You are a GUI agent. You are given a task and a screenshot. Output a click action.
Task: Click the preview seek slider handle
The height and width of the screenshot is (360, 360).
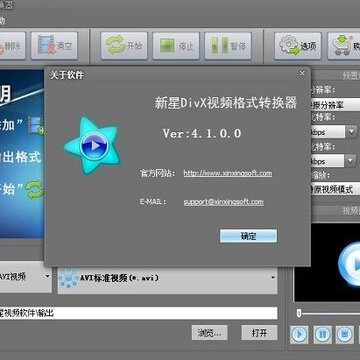[x=299, y=313]
